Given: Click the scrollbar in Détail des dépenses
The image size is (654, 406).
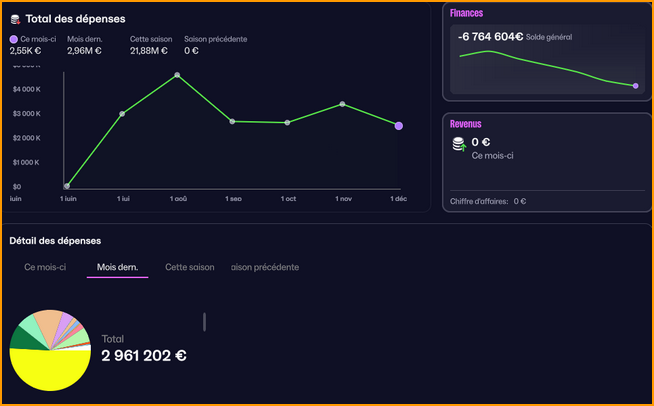Looking at the screenshot, I should [205, 321].
